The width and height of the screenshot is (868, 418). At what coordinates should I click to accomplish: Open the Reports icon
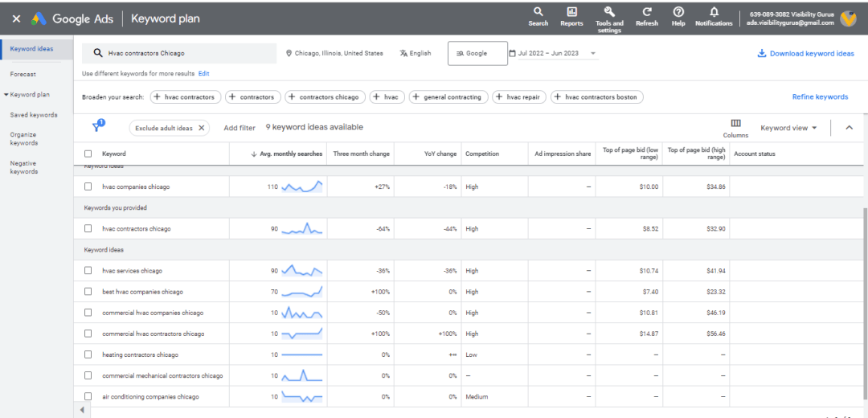click(x=572, y=11)
